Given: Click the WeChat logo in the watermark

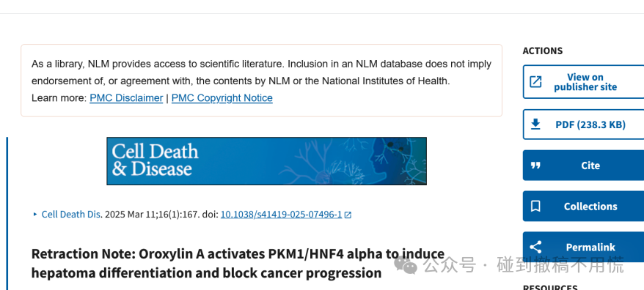Looking at the screenshot, I should [405, 265].
